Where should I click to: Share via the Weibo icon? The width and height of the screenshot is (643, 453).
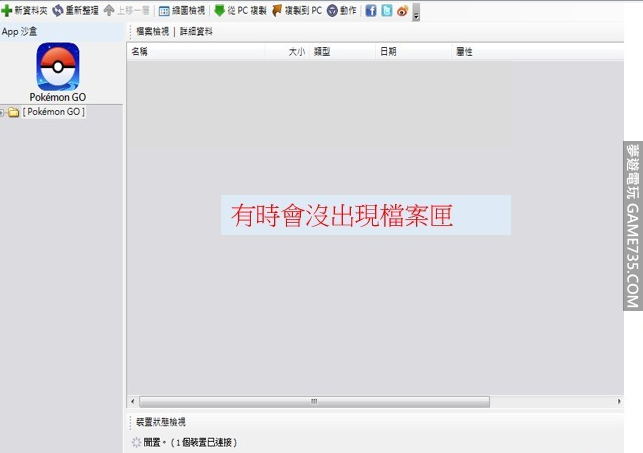pos(403,11)
